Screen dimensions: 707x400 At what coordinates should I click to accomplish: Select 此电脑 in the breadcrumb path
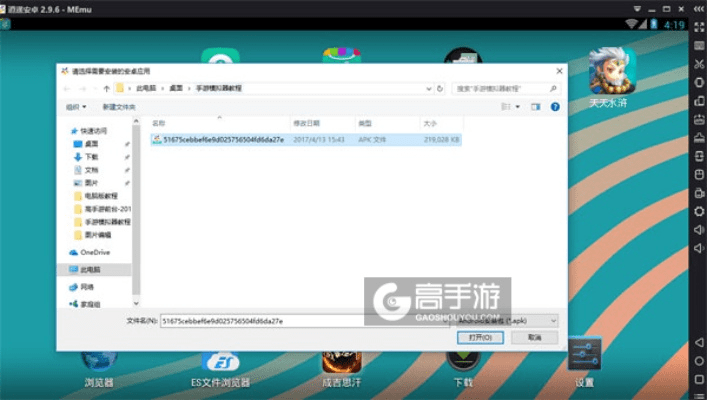(x=146, y=88)
